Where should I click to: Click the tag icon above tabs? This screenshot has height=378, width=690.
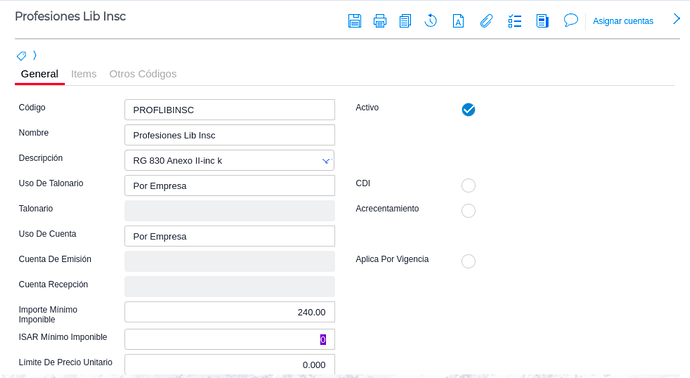(x=21, y=56)
